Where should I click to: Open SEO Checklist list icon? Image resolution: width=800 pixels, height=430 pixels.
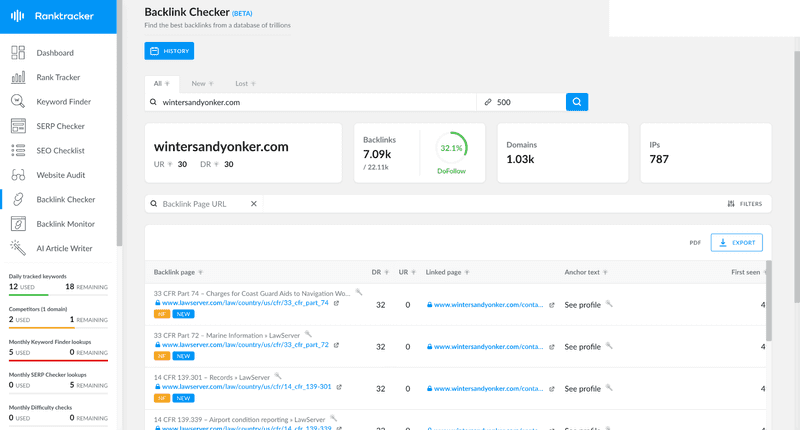tap(18, 150)
